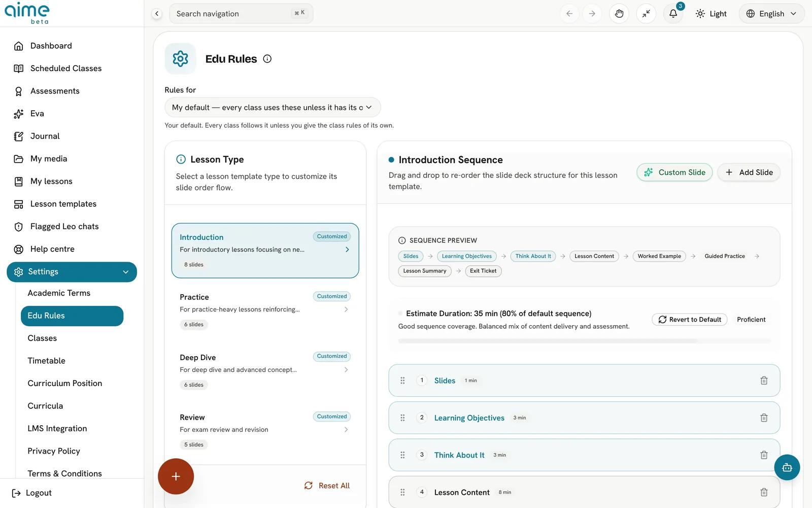Click Reset All link
Screen dimensions: 812x508
[x=327, y=486]
